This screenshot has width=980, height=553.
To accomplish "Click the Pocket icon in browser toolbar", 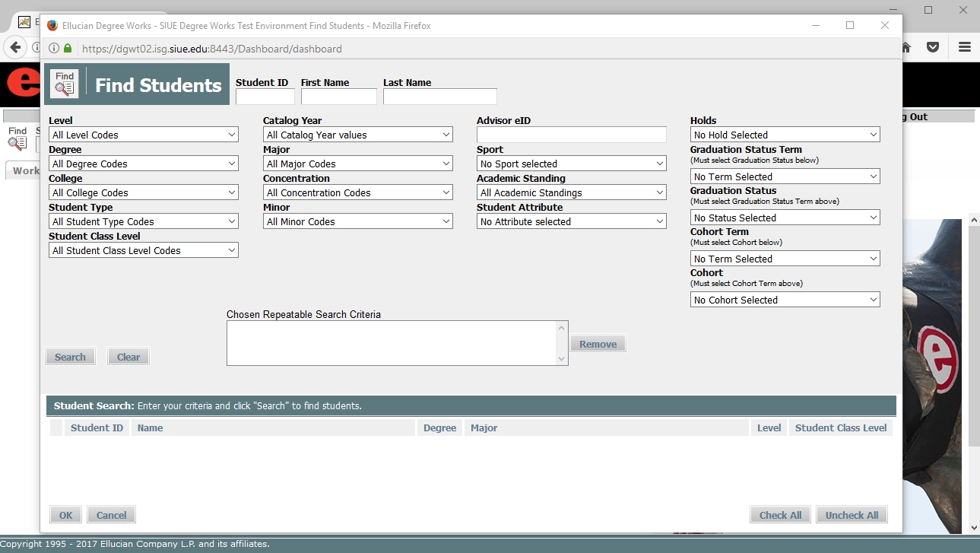I will (933, 47).
